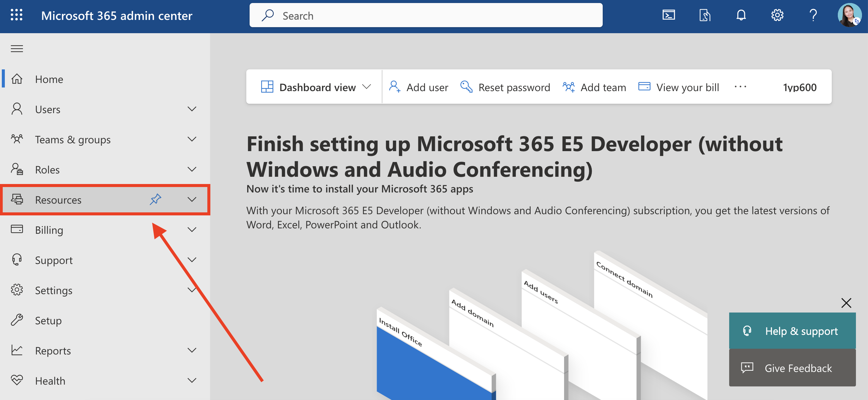The width and height of the screenshot is (868, 400).
Task: Click the Add user button
Action: coord(419,87)
